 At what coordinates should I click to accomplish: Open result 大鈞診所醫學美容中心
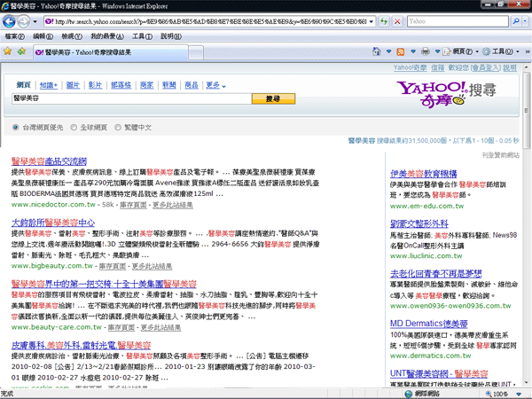click(53, 223)
